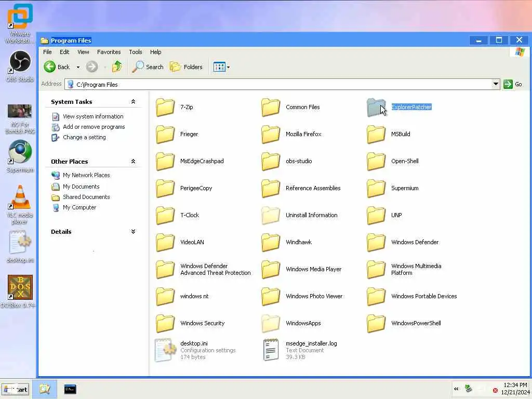Open the VLC media player desktop shortcut
This screenshot has height=399, width=532.
[20, 205]
